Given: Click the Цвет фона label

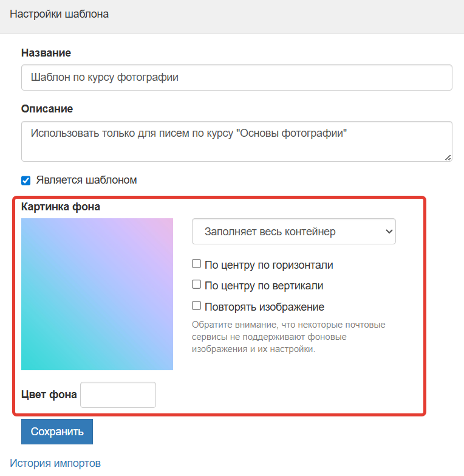Looking at the screenshot, I should [49, 395].
